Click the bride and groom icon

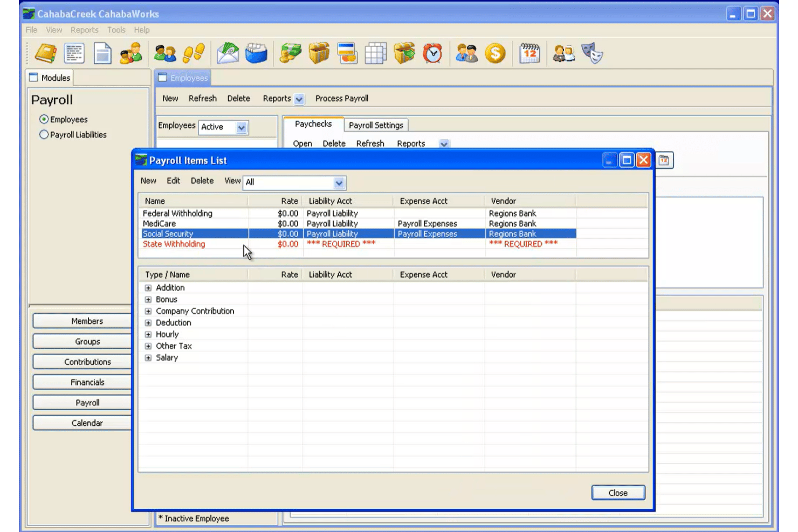[564, 53]
